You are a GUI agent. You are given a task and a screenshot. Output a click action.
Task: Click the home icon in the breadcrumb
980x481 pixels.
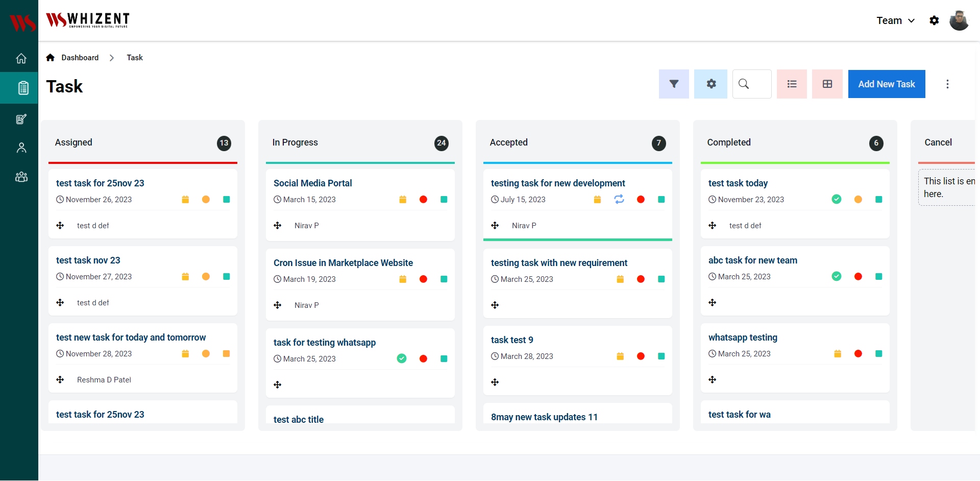[50, 58]
